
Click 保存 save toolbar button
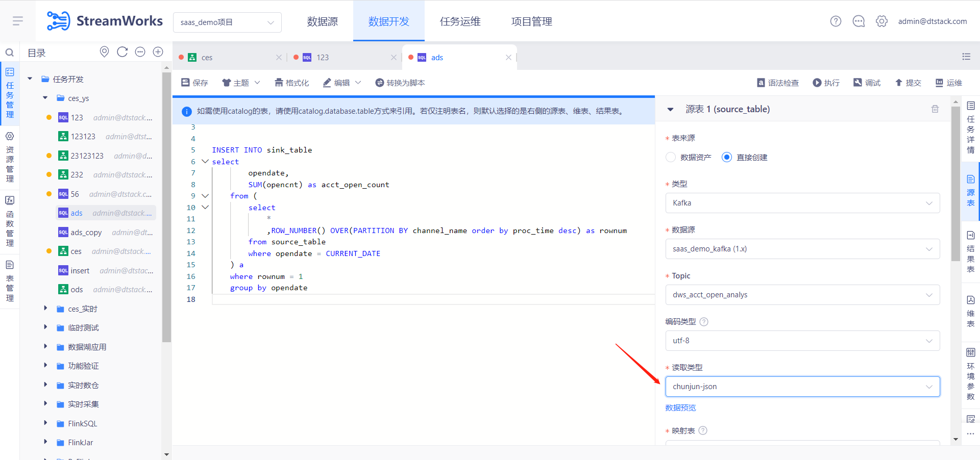[x=194, y=83]
